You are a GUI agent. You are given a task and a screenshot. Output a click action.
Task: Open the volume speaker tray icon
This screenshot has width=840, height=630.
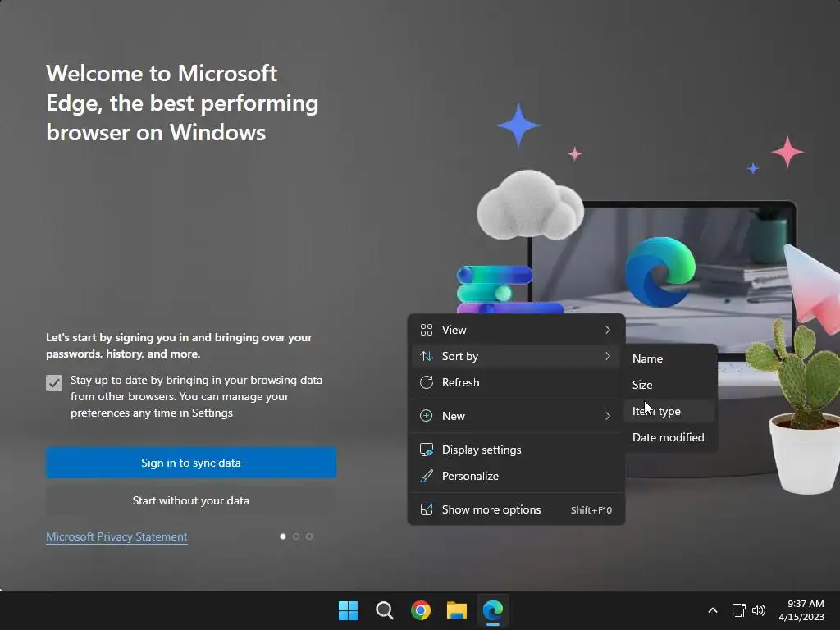[x=759, y=610]
